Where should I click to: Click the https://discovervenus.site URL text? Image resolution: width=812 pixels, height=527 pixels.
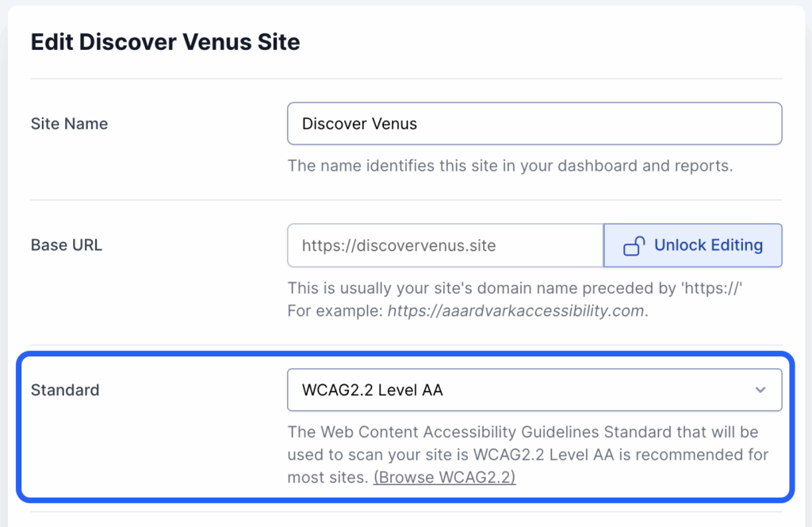pos(399,246)
